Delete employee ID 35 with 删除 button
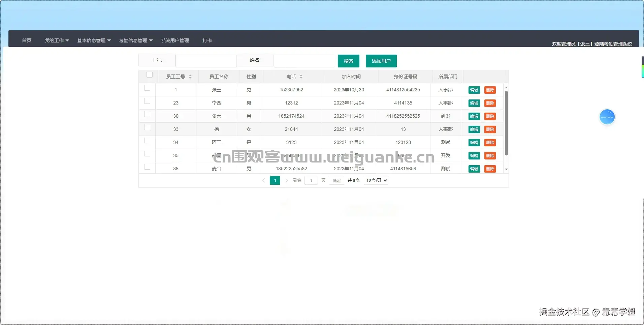Viewport: 644px width, 325px height. pyautogui.click(x=490, y=156)
